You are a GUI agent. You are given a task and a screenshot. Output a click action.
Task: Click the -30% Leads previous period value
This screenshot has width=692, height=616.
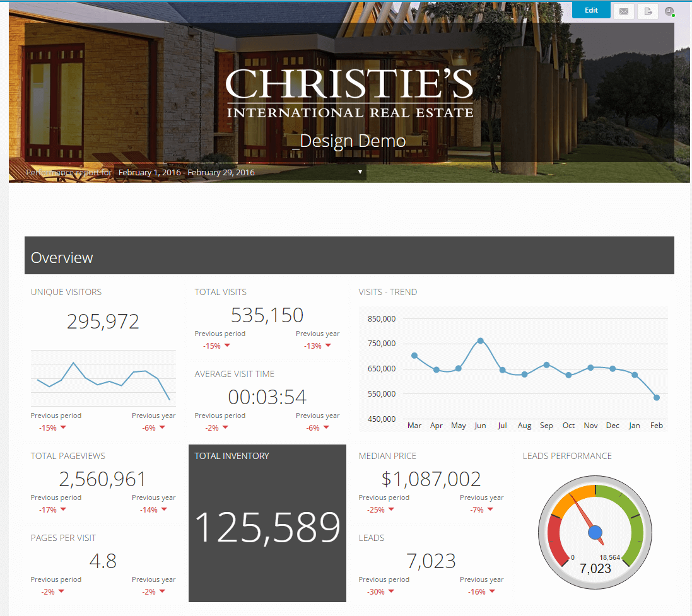pyautogui.click(x=375, y=592)
